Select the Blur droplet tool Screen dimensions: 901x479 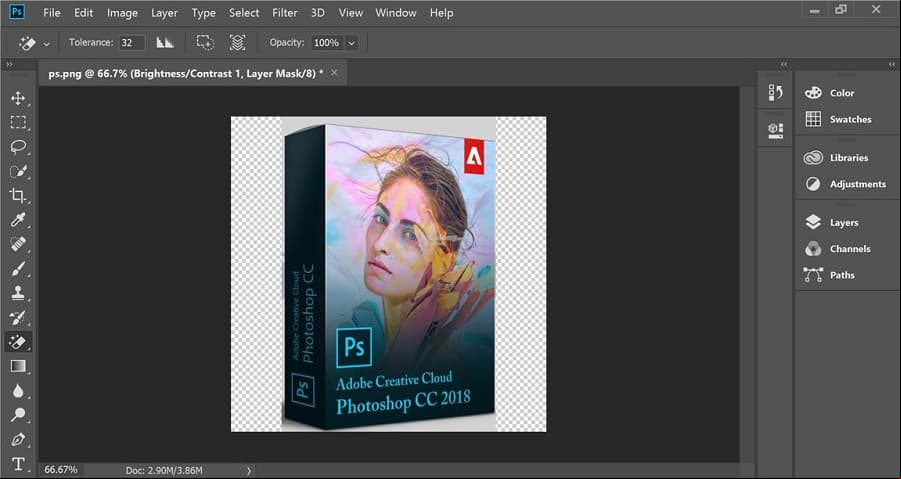(18, 391)
